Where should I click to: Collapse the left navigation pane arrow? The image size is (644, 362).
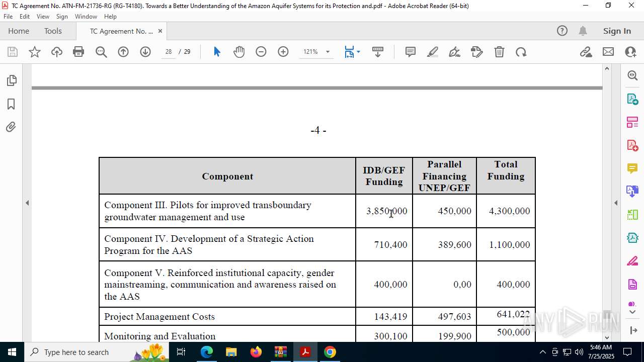pyautogui.click(x=27, y=203)
